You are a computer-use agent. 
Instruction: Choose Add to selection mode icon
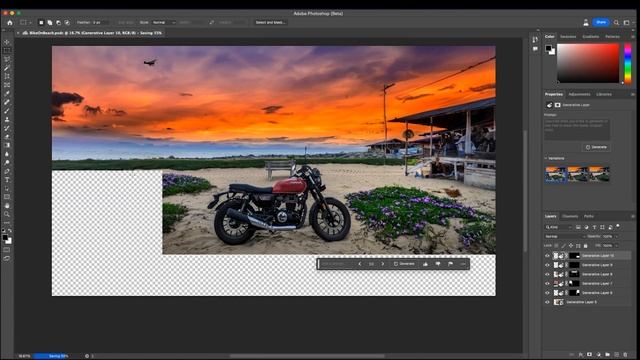[50, 22]
